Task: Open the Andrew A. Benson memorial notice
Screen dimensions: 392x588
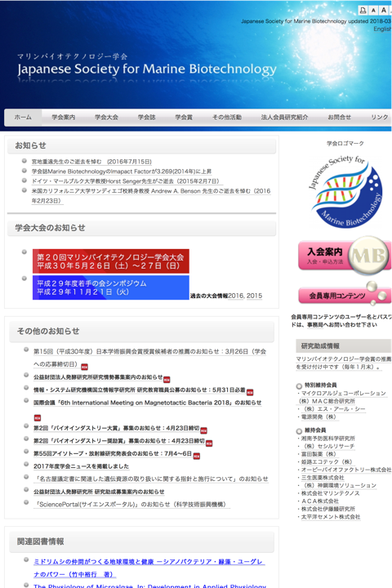Action: point(151,196)
